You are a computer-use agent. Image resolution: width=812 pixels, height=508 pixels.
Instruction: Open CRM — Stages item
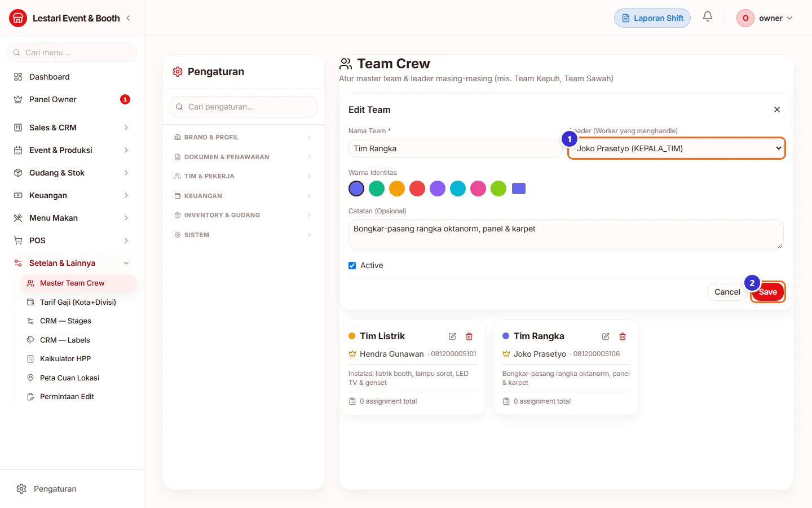(79, 321)
